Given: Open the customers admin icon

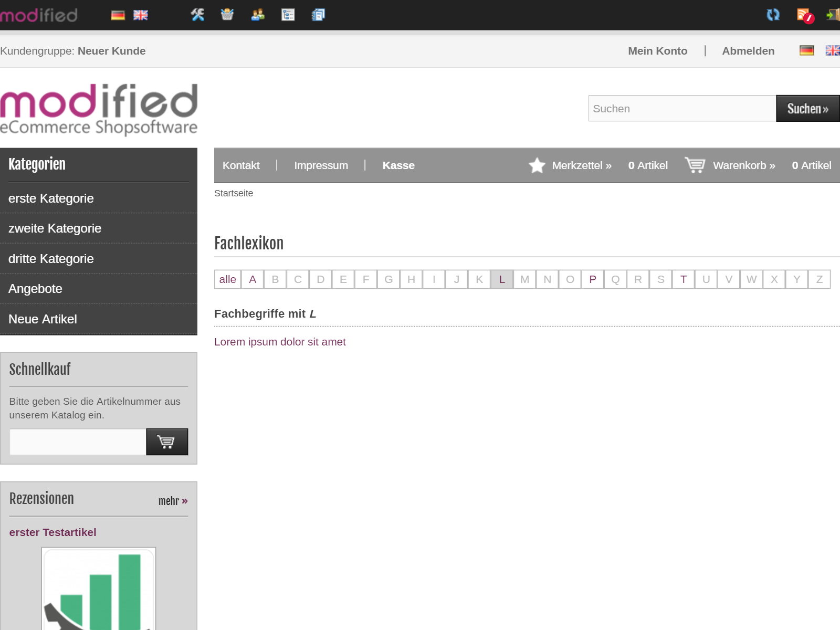Looking at the screenshot, I should tap(258, 15).
